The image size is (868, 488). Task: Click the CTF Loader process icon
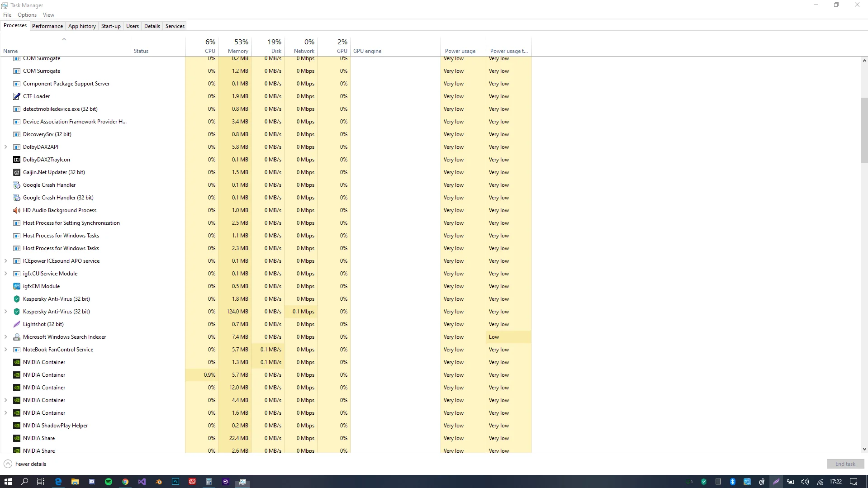coord(17,96)
